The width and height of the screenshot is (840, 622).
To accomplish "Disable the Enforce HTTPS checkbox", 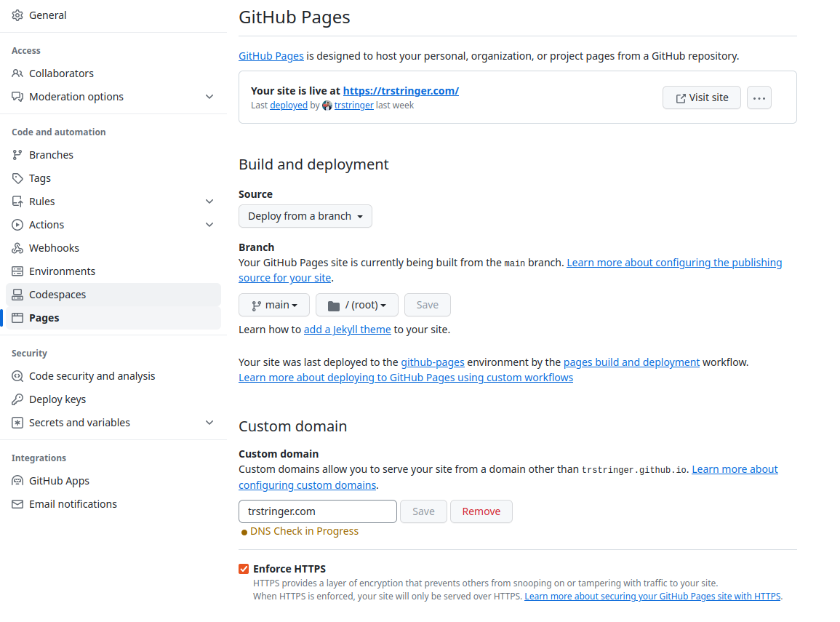I will 244,568.
